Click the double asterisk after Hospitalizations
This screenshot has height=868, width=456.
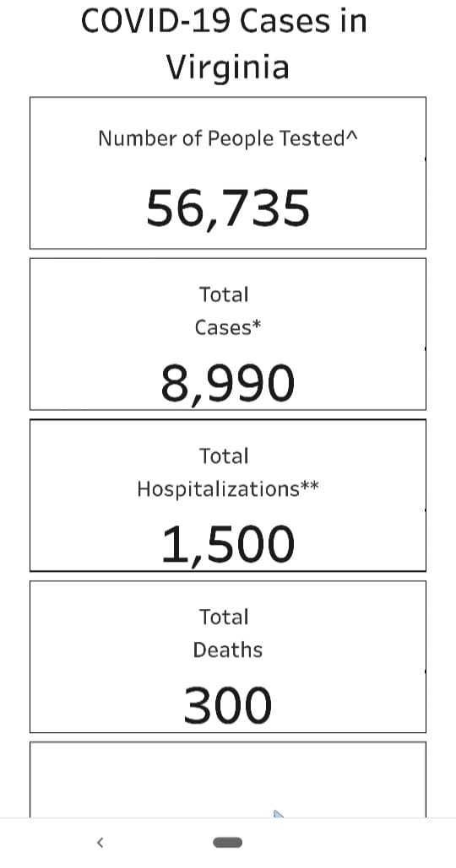[310, 485]
